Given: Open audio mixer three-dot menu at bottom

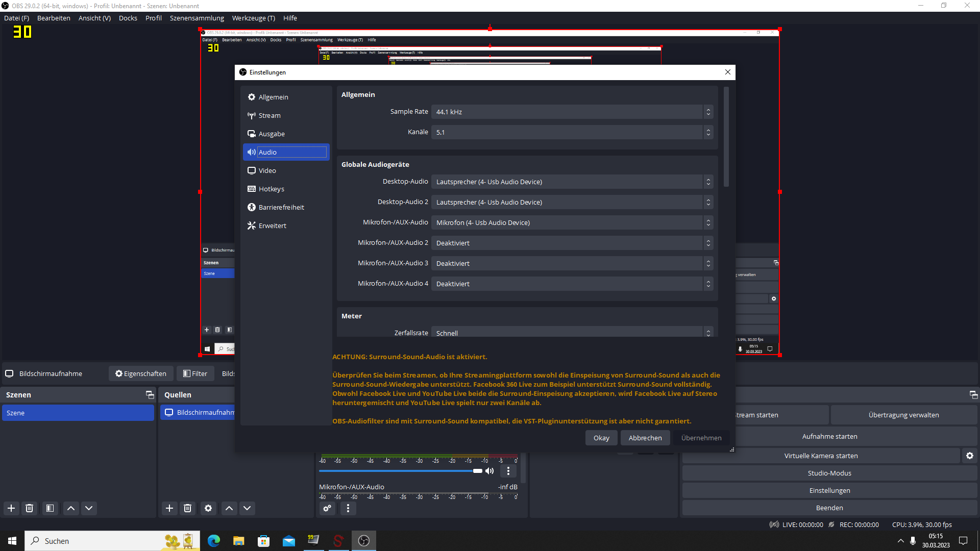Looking at the screenshot, I should 348,508.
